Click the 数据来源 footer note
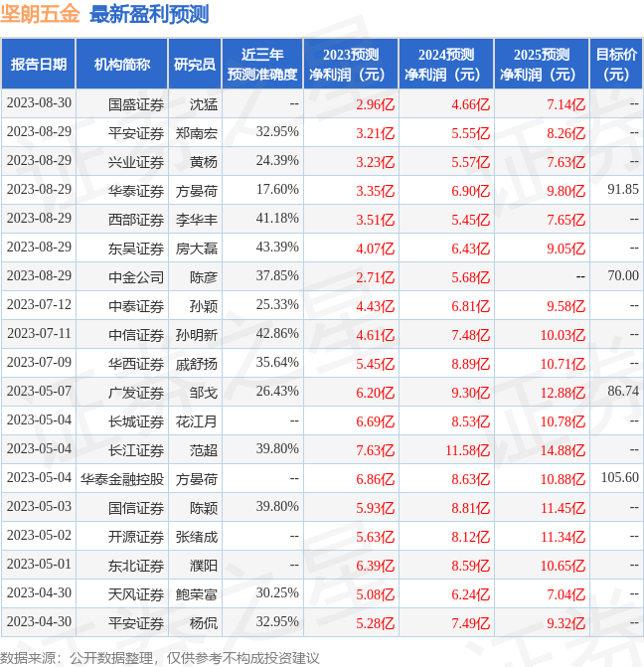 coord(160,658)
